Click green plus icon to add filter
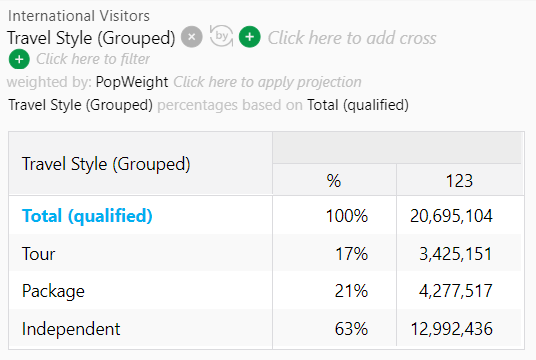The height and width of the screenshot is (360, 536). [x=19, y=59]
